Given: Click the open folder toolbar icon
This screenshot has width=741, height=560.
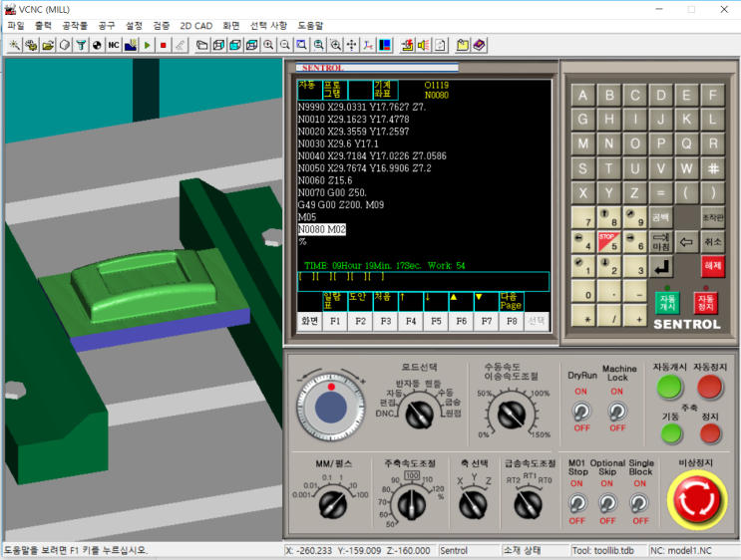Looking at the screenshot, I should click(x=48, y=45).
